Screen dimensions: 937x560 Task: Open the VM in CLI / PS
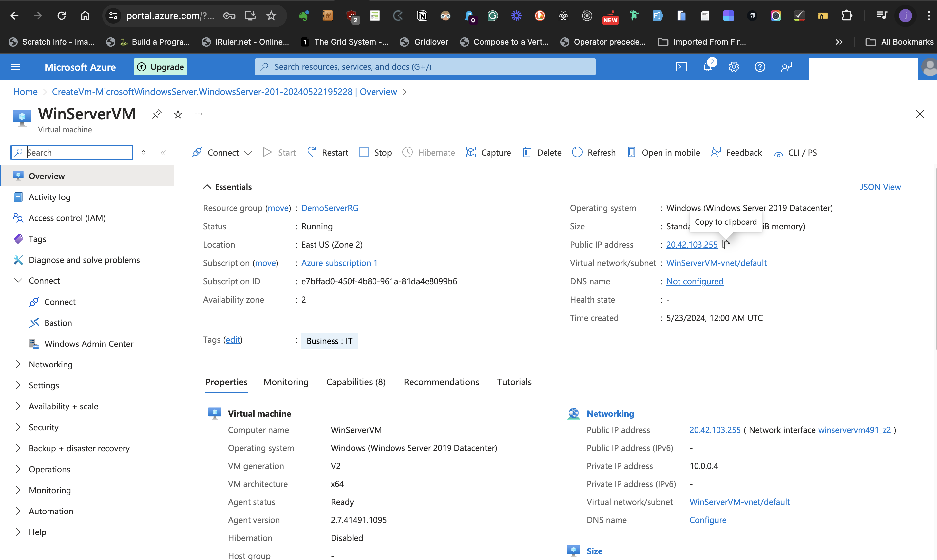pyautogui.click(x=795, y=152)
